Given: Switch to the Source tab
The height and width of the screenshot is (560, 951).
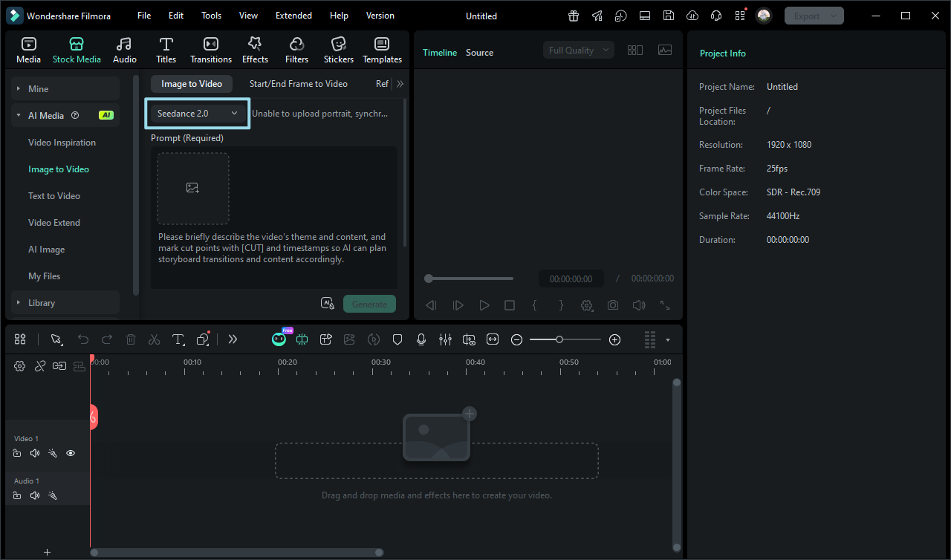Looking at the screenshot, I should pyautogui.click(x=479, y=52).
